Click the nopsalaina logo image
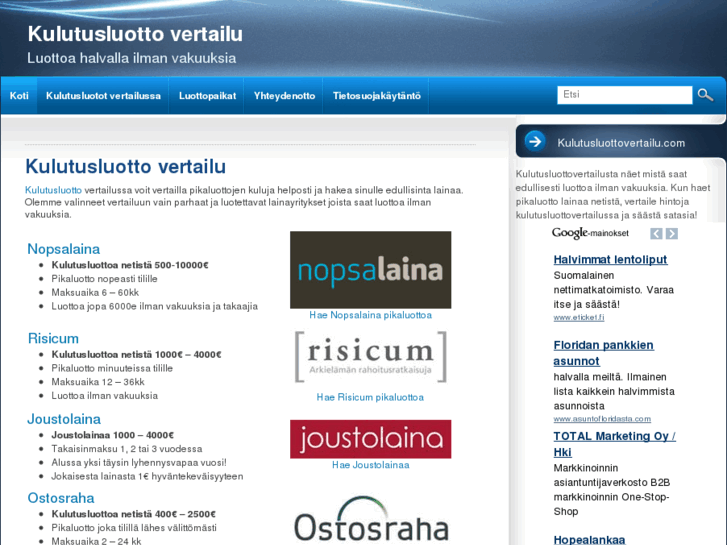Viewport: 727px width, 545px height. click(370, 269)
